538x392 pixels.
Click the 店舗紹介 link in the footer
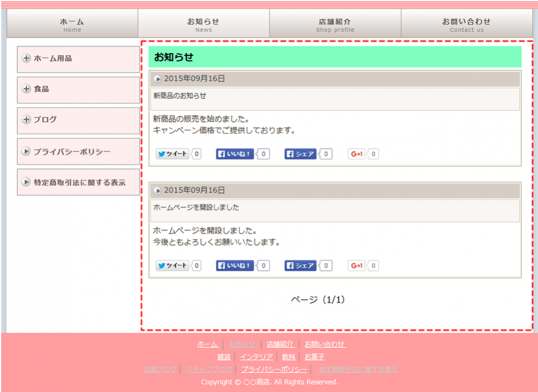click(x=281, y=344)
